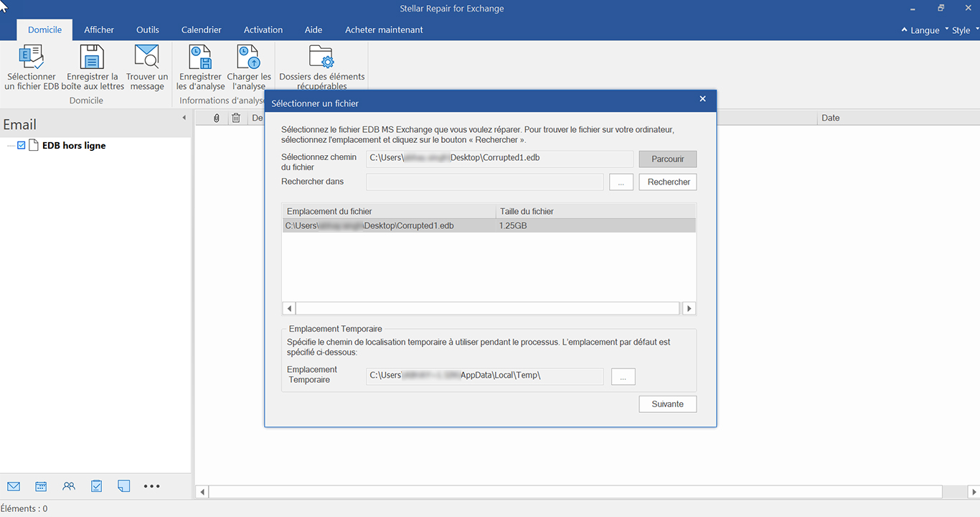Screen dimensions: 980x517
Task: Show the contacts view icon
Action: tap(69, 486)
